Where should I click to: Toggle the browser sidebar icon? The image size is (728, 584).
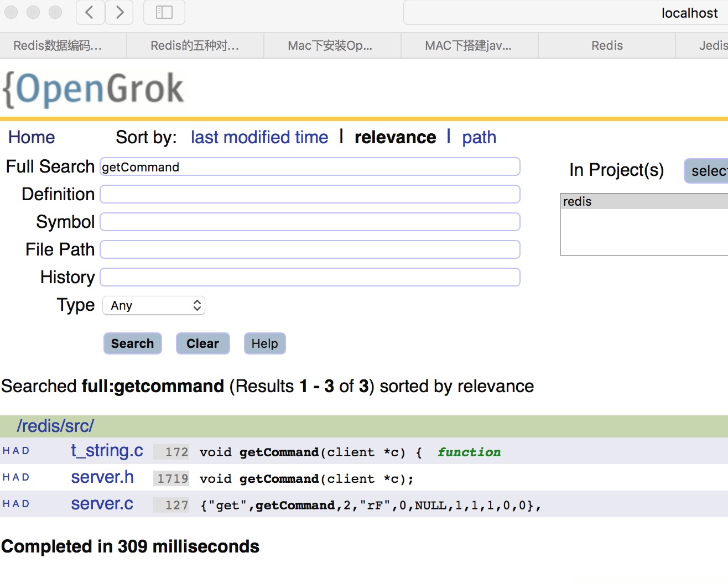[x=164, y=12]
